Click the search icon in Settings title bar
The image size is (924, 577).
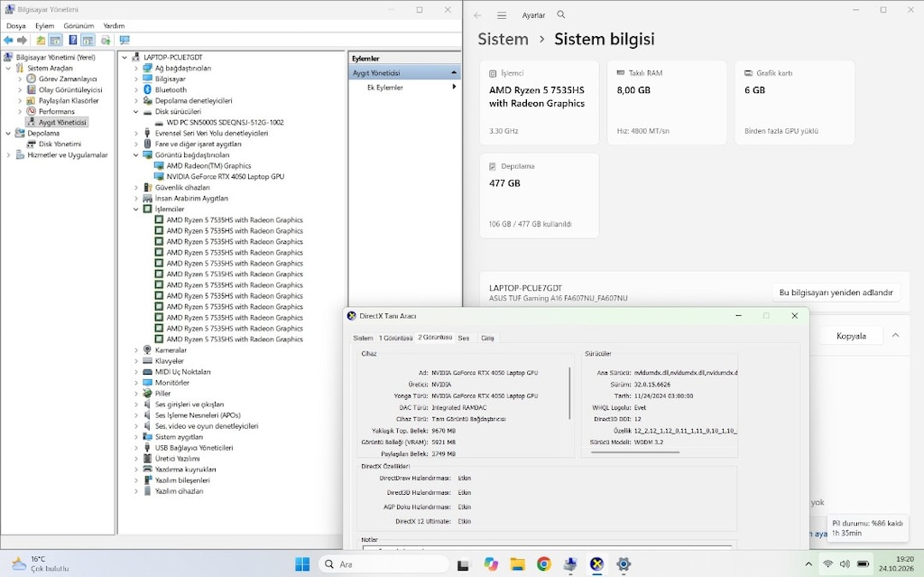coord(561,14)
